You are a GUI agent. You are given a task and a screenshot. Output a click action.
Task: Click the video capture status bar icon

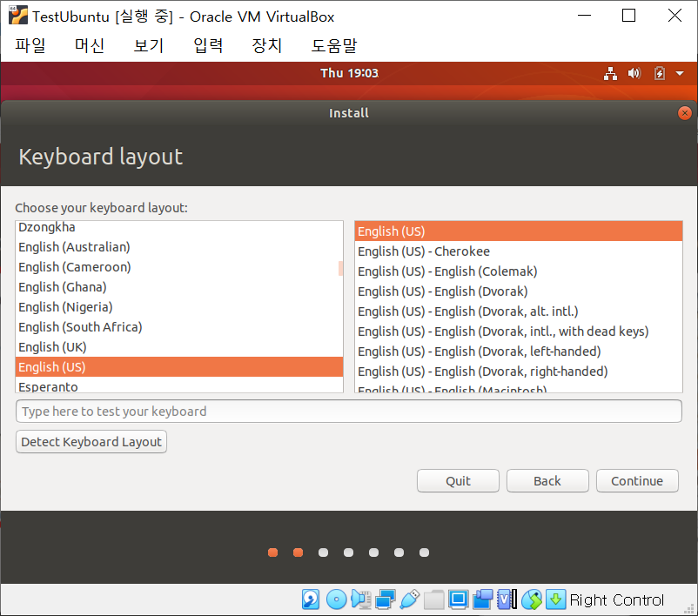(482, 599)
